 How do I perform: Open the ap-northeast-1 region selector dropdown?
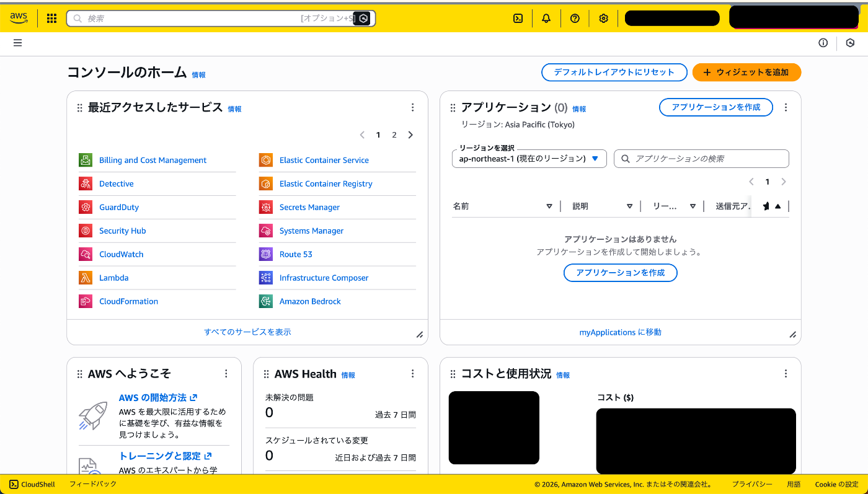point(529,159)
